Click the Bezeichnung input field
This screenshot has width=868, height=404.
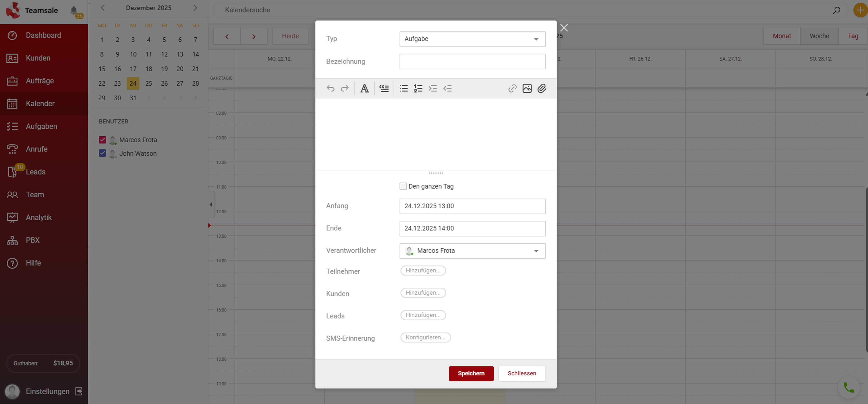(x=472, y=61)
